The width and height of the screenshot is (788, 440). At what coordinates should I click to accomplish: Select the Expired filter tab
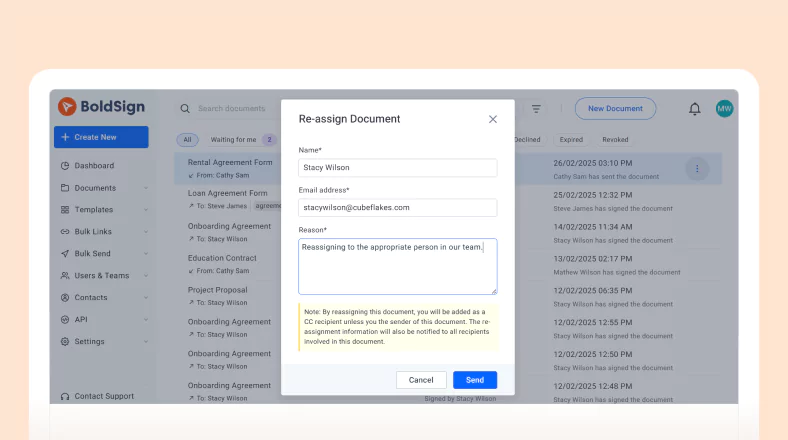point(571,140)
